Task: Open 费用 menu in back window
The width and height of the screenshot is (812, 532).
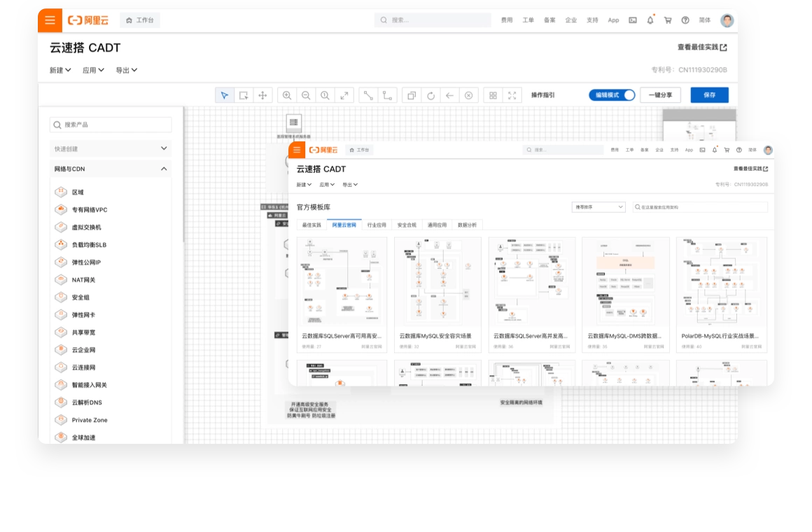Action: [x=507, y=20]
